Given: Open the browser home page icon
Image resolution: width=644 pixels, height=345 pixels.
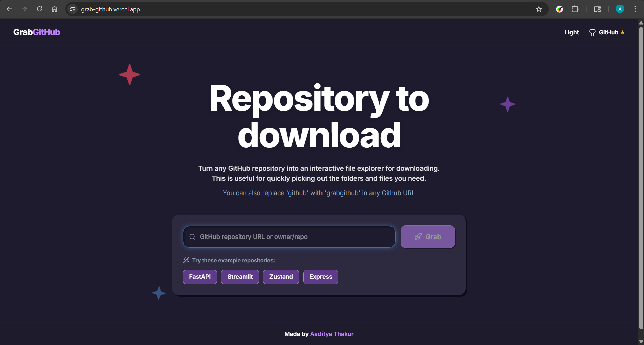Looking at the screenshot, I should coord(54,9).
